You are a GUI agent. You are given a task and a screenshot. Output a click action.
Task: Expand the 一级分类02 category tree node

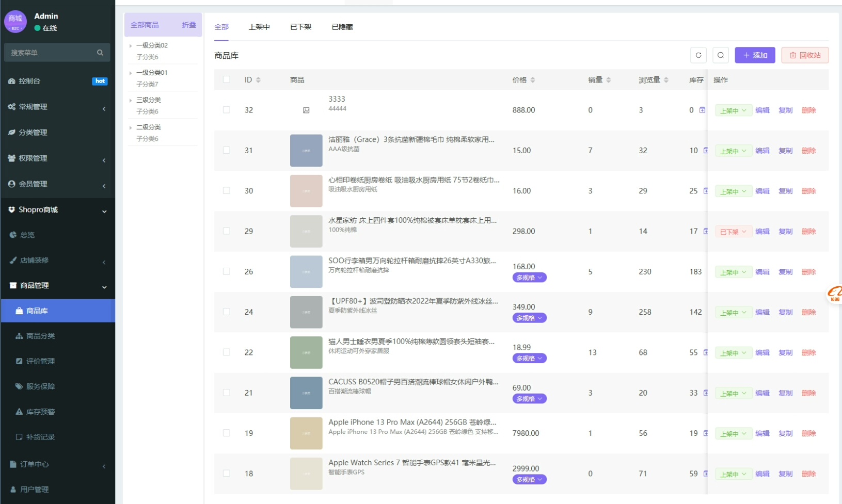click(x=131, y=45)
